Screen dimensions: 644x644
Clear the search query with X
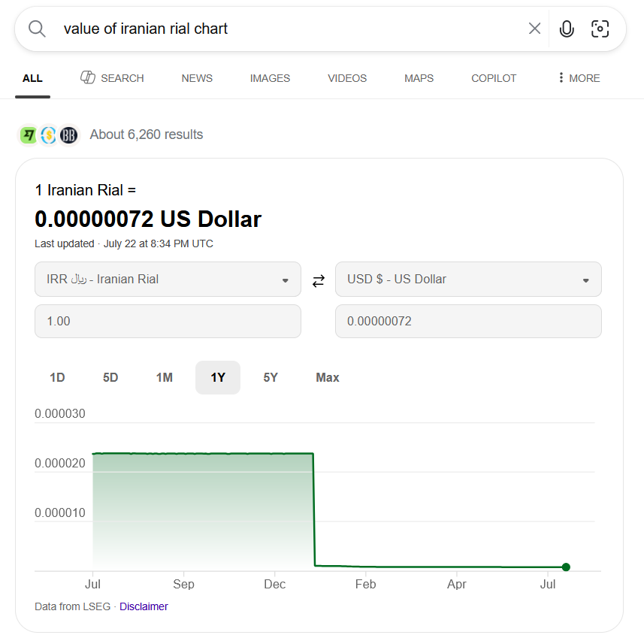534,29
